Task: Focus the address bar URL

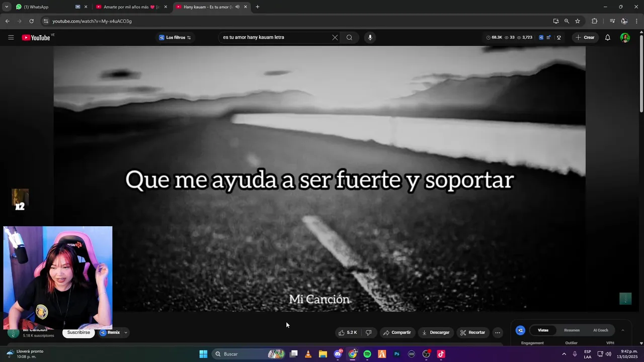Action: point(92,21)
